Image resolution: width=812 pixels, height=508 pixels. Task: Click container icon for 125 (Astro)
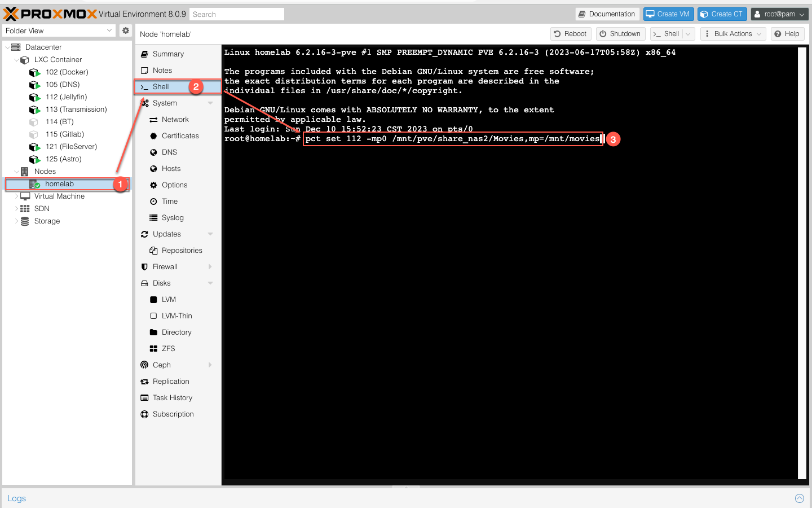(34, 159)
